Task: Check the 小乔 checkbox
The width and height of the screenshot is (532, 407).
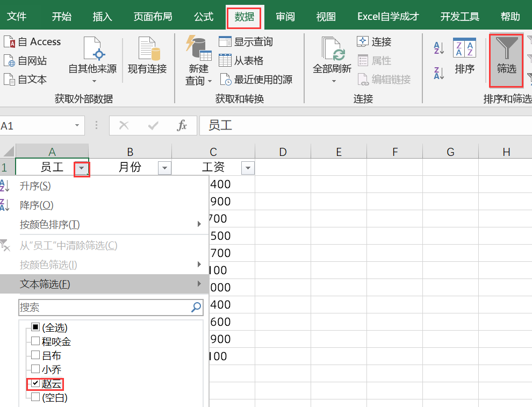Action: [x=35, y=369]
